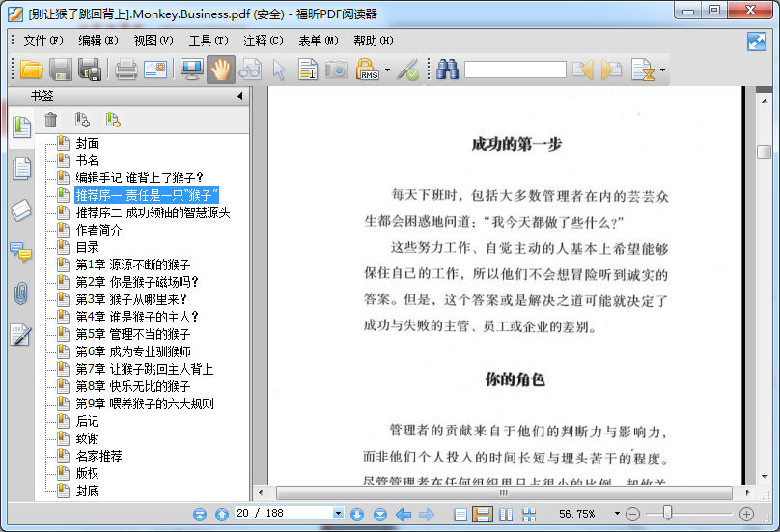Screen dimensions: 780x532
Task: Click the next view right arrow
Action: click(x=427, y=514)
